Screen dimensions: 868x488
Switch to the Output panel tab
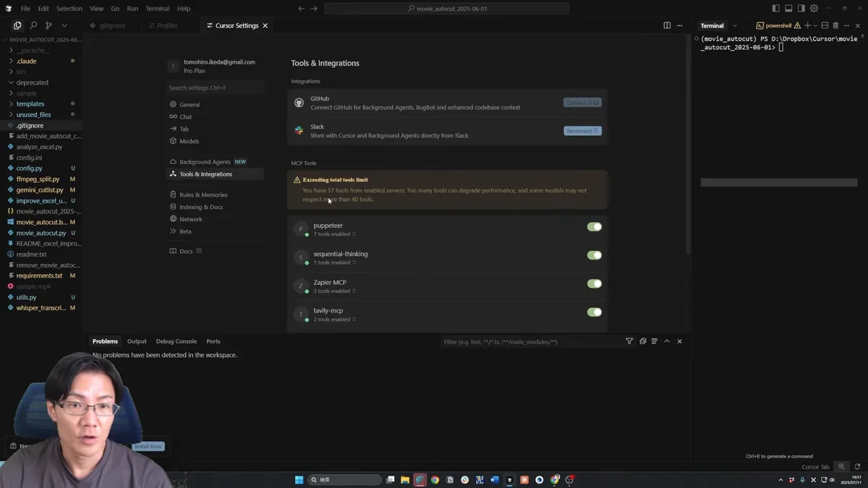[x=137, y=341]
